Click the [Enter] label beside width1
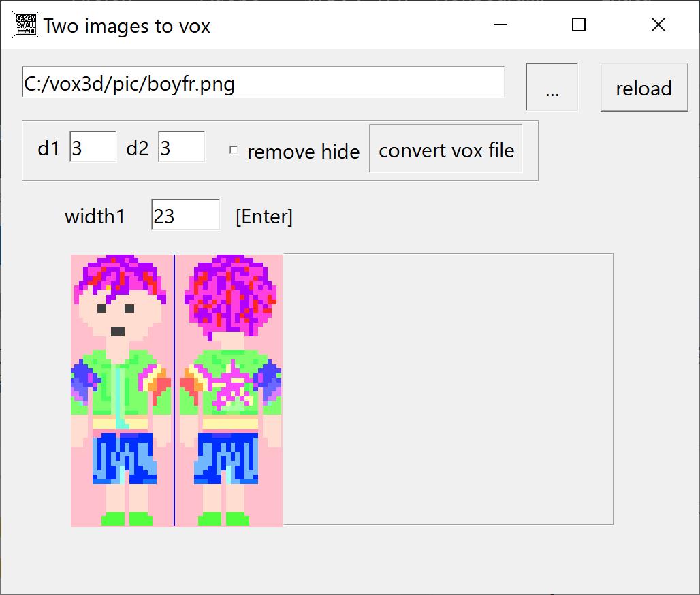This screenshot has width=700, height=595. click(264, 217)
